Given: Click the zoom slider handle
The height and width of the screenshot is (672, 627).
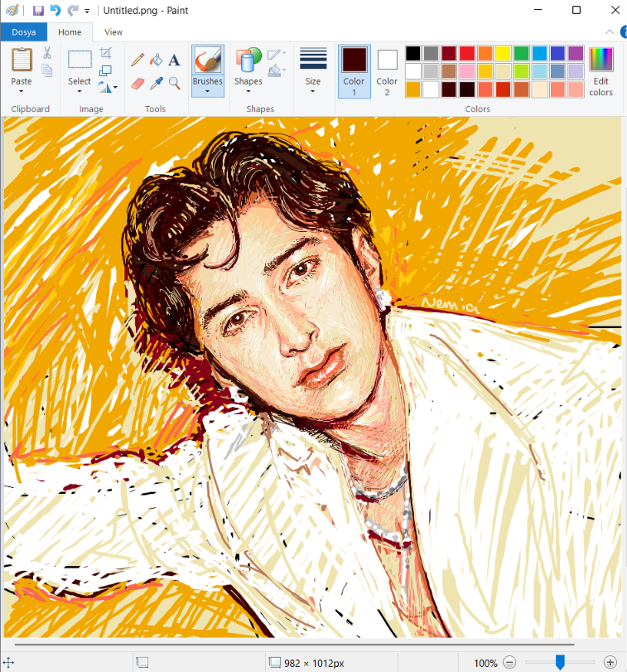Looking at the screenshot, I should tap(560, 662).
